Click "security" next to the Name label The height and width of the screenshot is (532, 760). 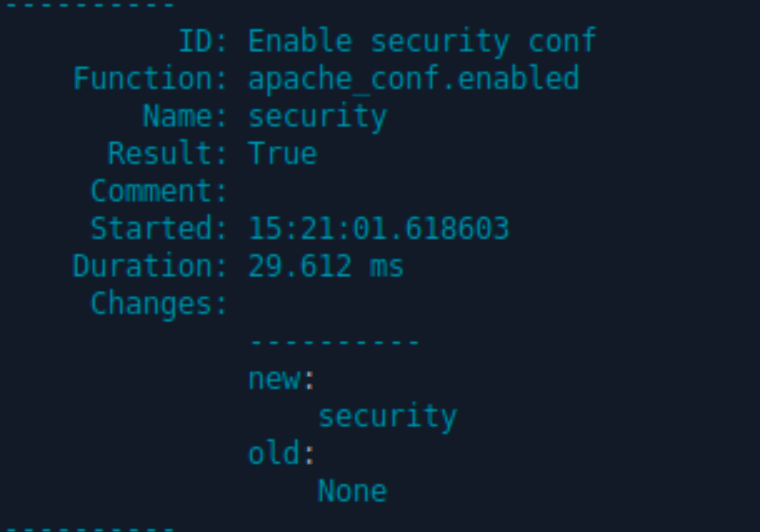coord(317,116)
